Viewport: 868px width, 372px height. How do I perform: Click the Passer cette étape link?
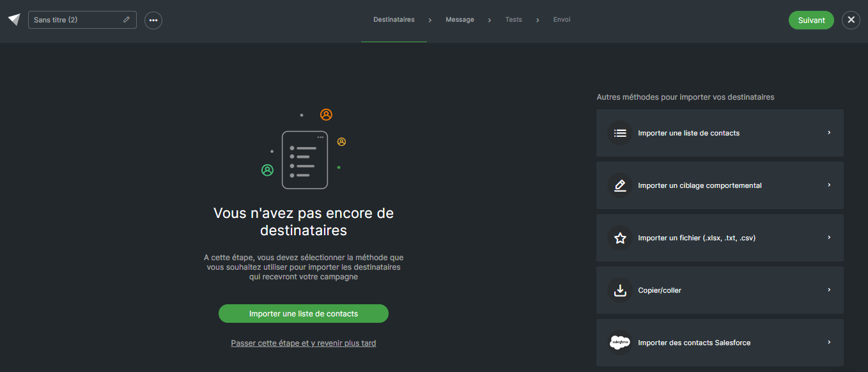[303, 343]
